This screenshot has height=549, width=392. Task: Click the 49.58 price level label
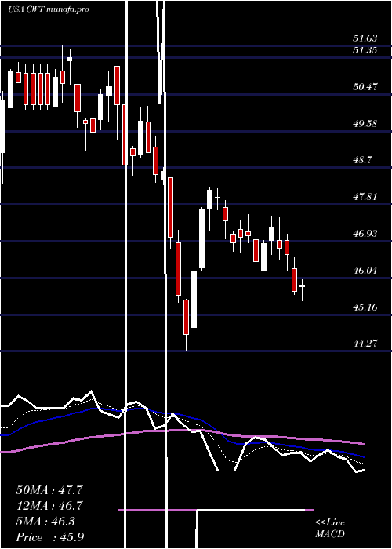(365, 124)
